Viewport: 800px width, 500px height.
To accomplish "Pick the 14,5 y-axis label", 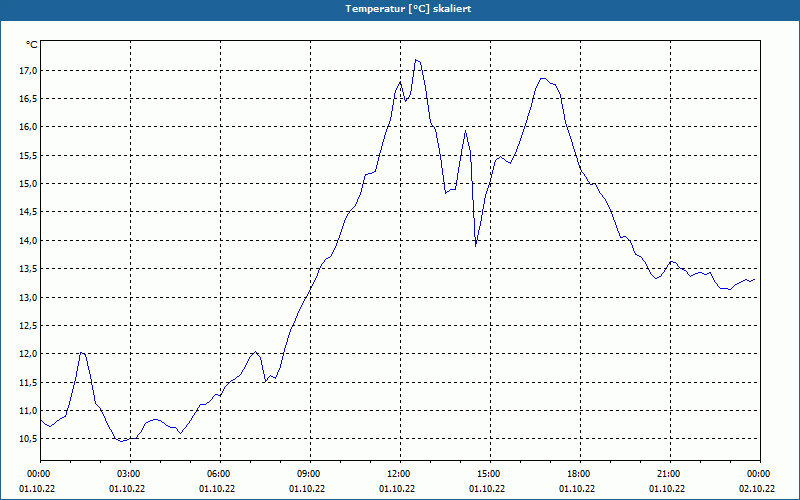I will pyautogui.click(x=29, y=212).
